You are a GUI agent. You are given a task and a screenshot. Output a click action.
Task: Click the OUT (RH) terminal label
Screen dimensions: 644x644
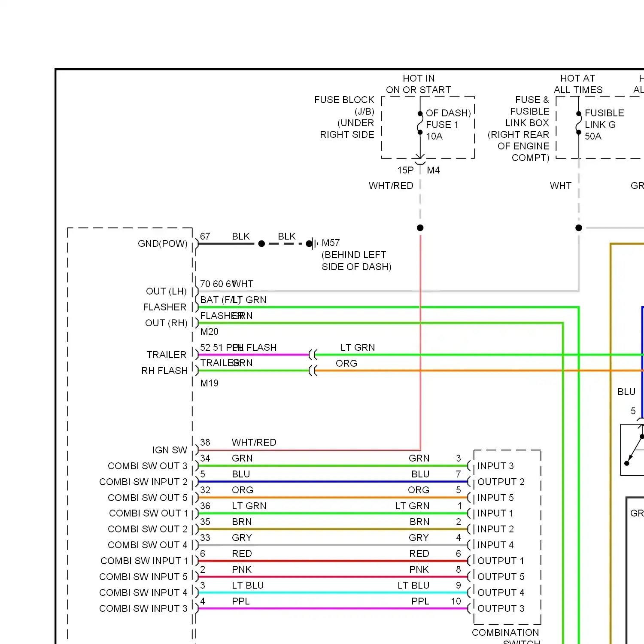click(166, 323)
